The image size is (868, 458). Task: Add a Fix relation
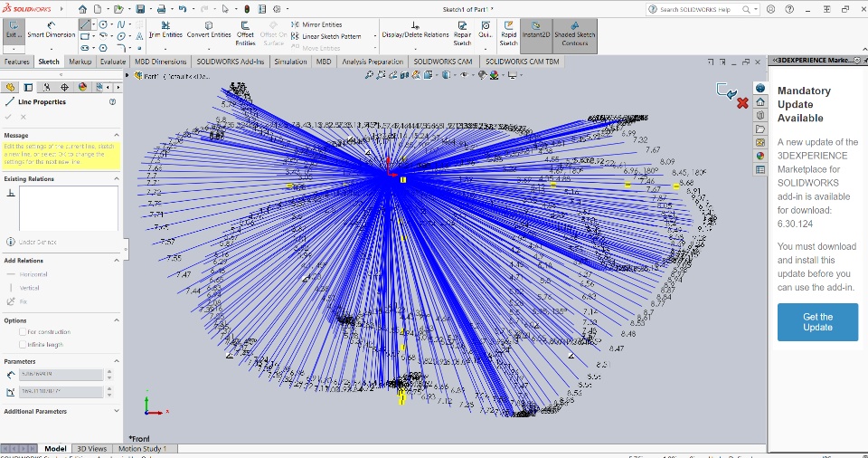(16, 301)
